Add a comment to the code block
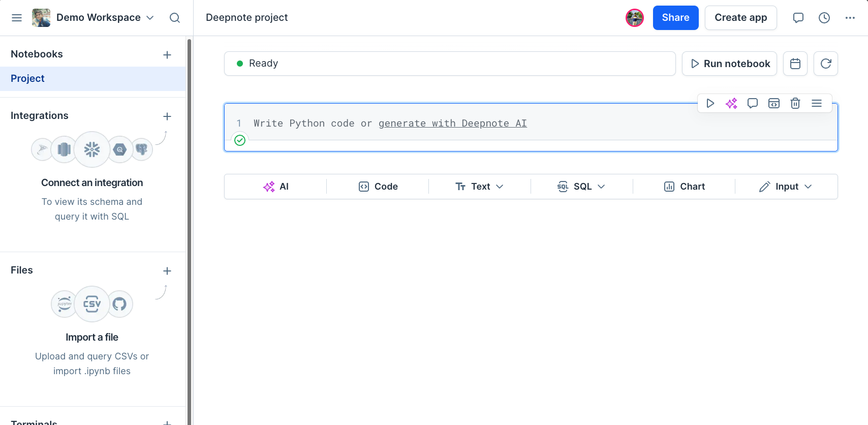 click(753, 104)
